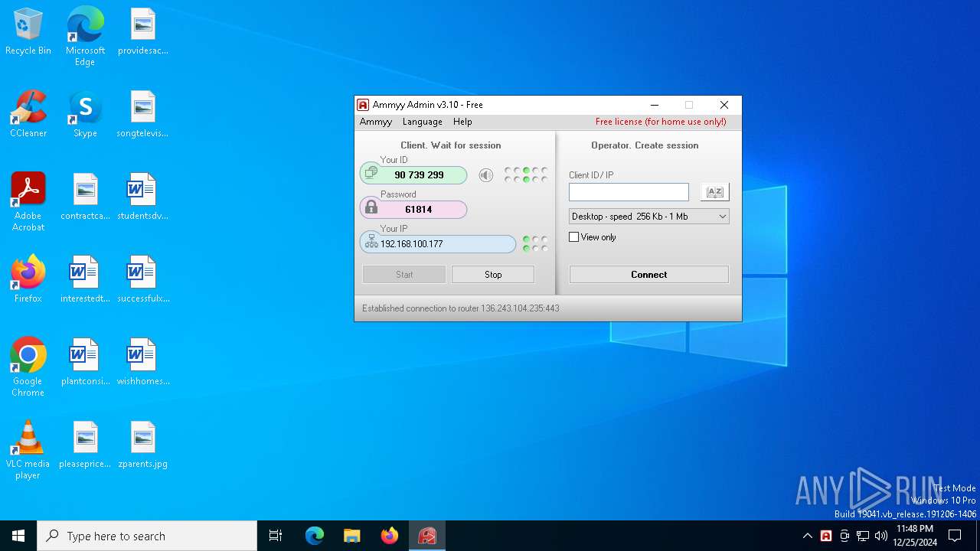Select the interestedt Word document icon

(85, 279)
